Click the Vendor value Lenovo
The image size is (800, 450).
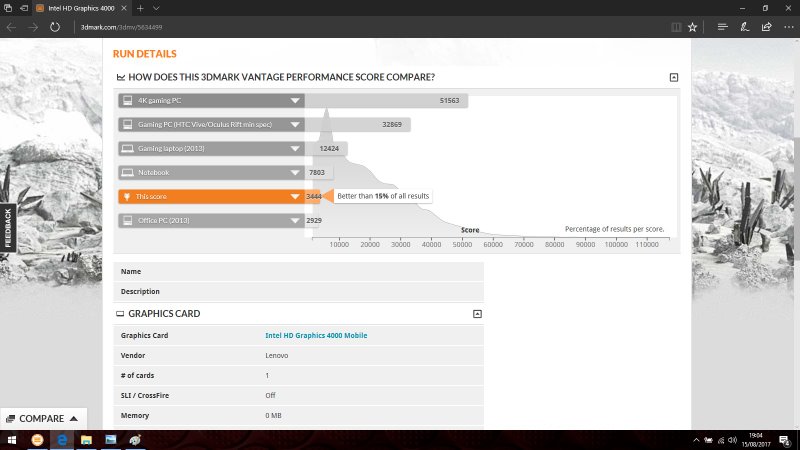277,355
